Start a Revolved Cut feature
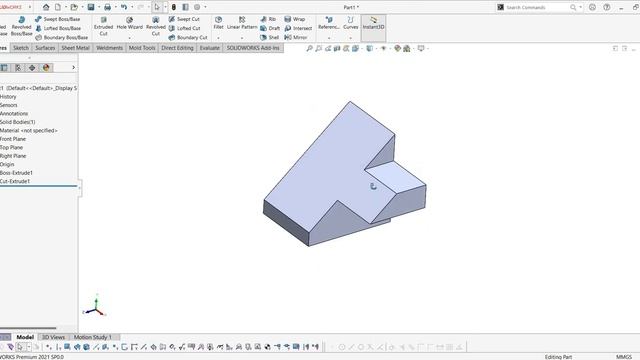 click(x=156, y=27)
